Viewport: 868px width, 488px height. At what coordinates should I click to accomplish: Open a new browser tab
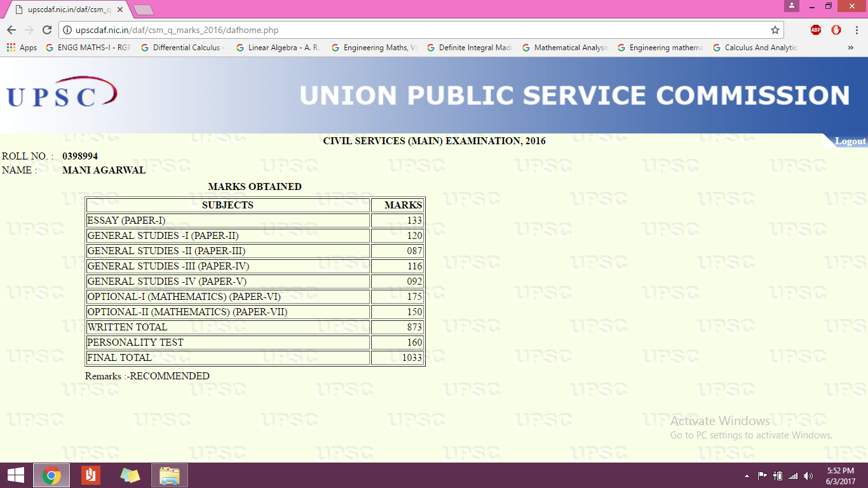tap(143, 10)
